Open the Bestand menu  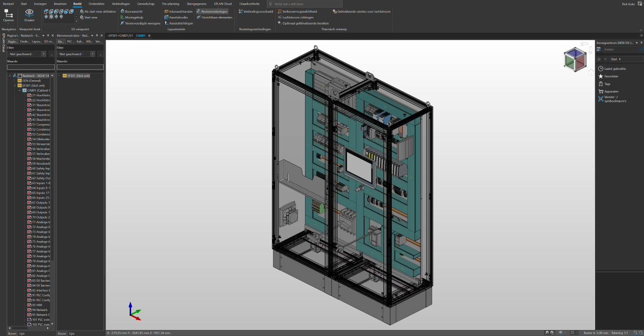pos(8,3)
